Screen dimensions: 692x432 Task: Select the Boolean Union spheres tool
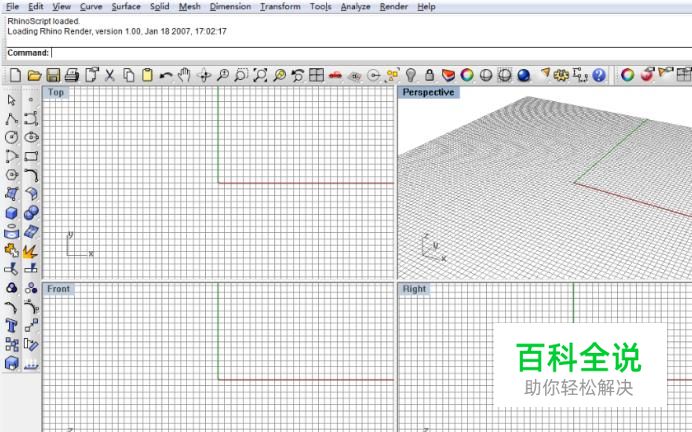tap(31, 213)
